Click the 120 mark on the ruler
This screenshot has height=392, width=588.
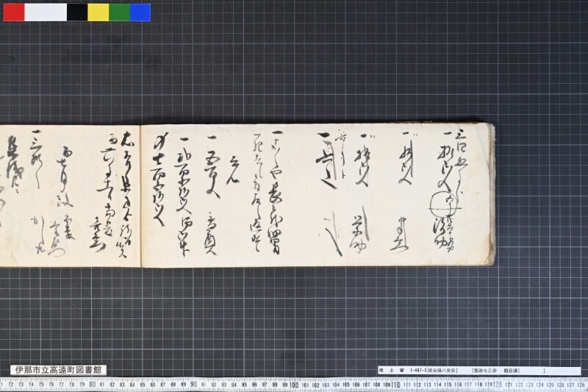[x=498, y=385]
